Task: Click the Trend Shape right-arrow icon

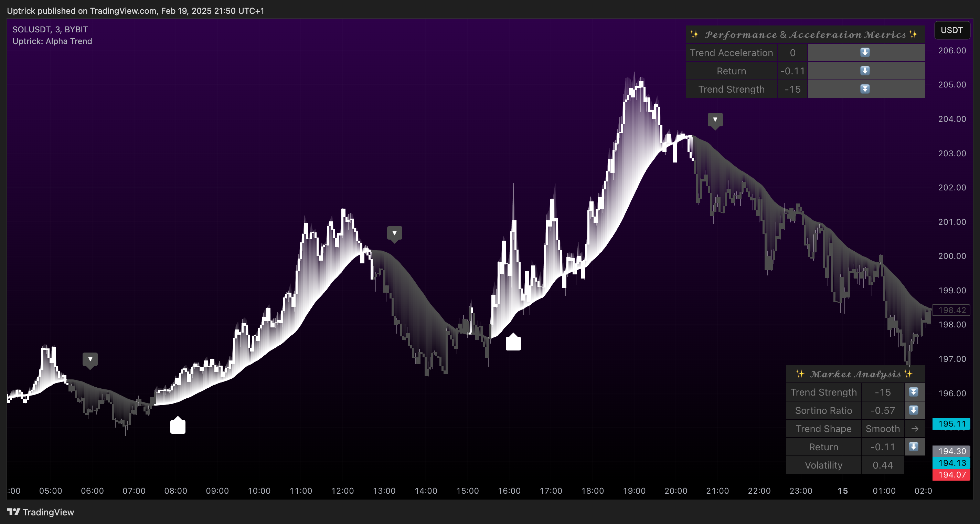Action: pyautogui.click(x=915, y=429)
